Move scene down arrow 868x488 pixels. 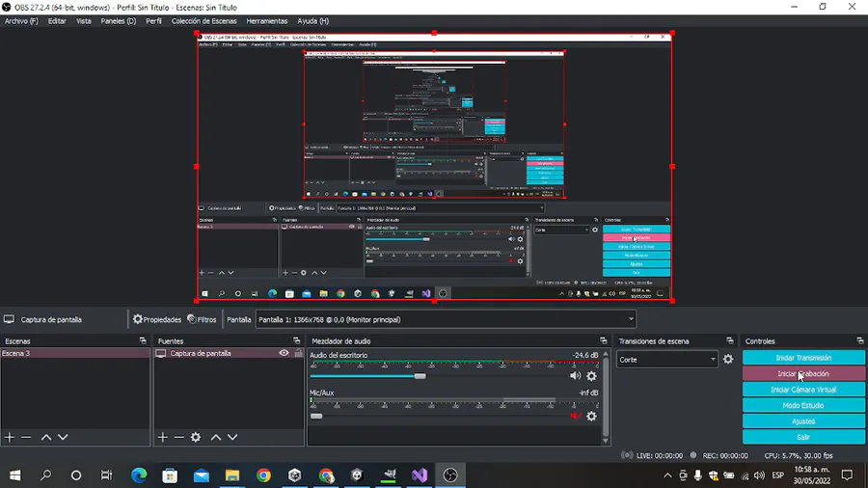(63, 437)
